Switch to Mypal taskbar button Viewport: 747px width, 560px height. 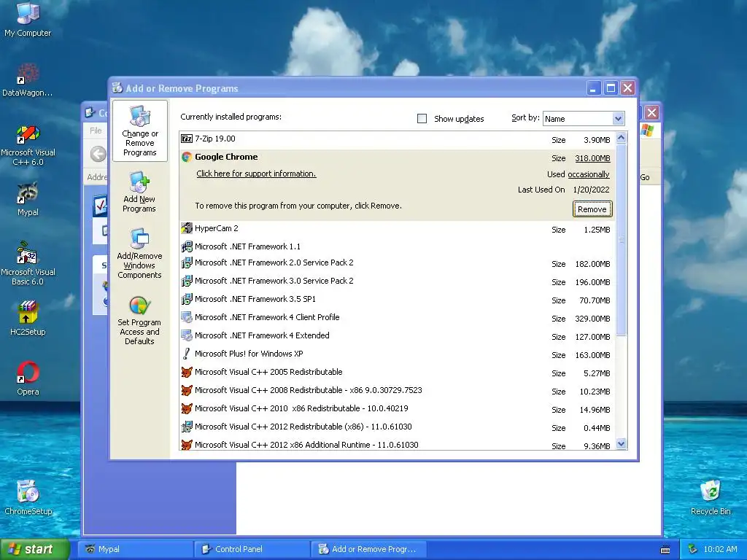point(135,549)
